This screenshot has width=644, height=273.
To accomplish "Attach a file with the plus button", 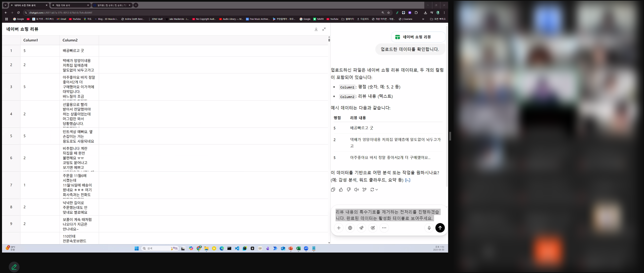I will tap(339, 228).
